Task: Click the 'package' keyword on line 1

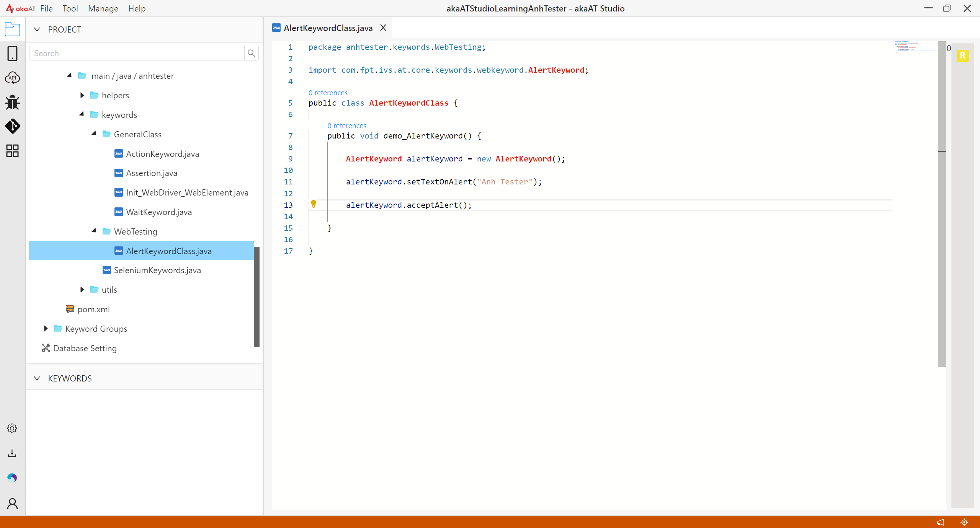Action: [x=325, y=47]
